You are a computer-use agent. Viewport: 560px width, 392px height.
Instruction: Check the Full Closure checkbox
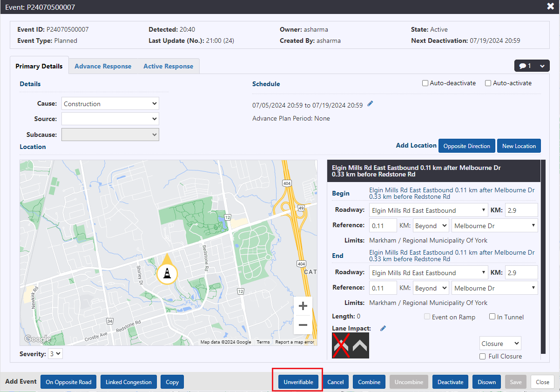click(x=483, y=357)
